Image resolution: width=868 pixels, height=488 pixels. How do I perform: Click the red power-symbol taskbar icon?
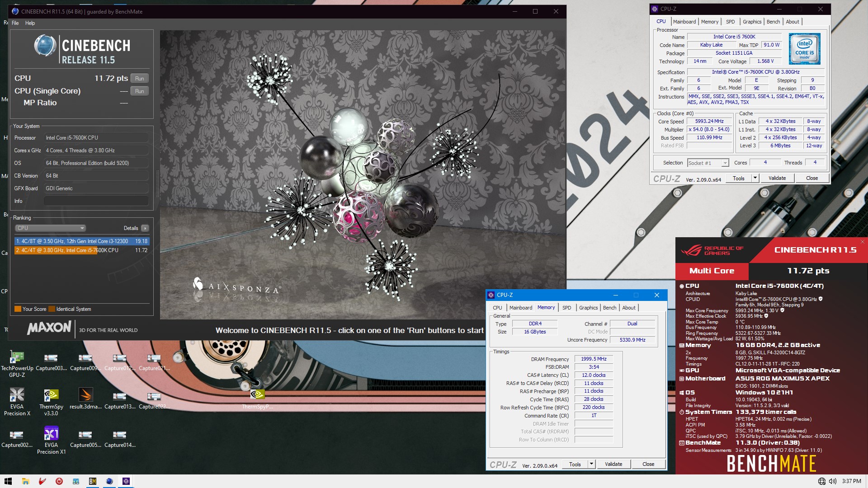[59, 481]
